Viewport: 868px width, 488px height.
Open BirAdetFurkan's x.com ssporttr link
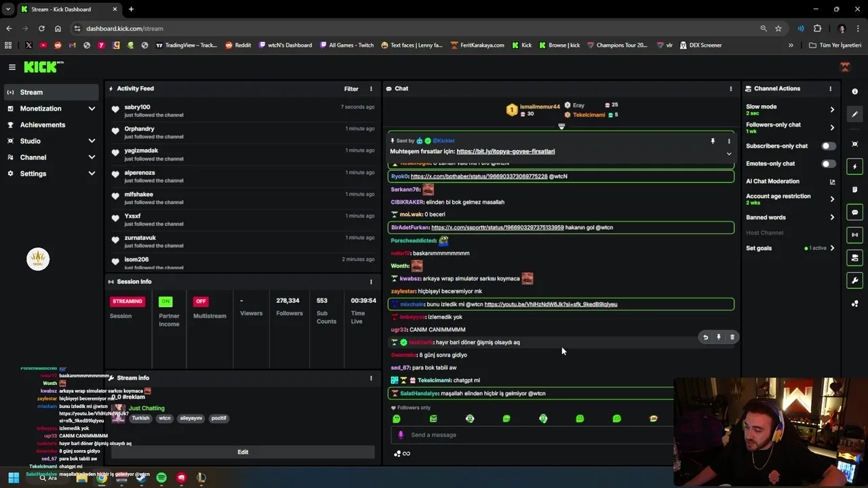click(497, 228)
